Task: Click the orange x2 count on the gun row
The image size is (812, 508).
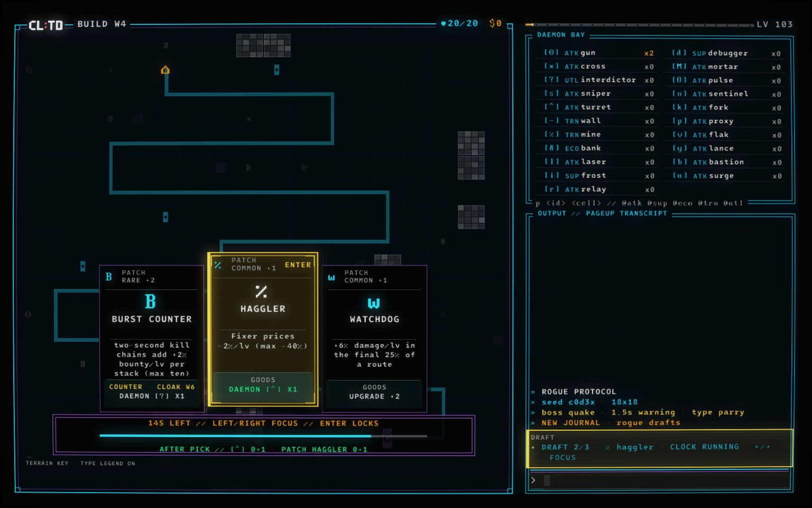Action: [649, 53]
